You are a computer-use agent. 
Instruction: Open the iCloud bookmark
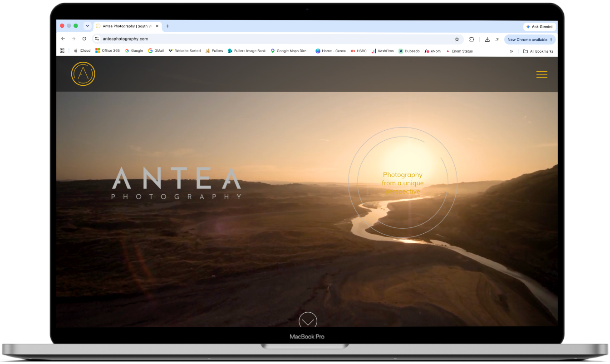pos(82,51)
